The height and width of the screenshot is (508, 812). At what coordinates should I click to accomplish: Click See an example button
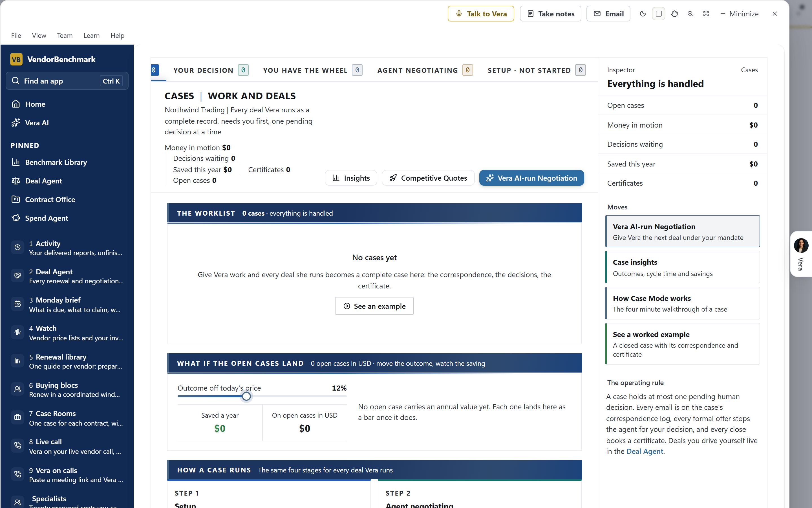coord(374,306)
